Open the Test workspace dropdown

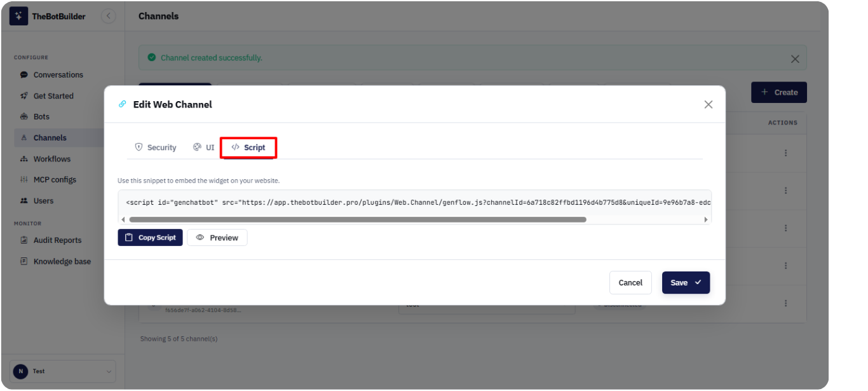pyautogui.click(x=63, y=371)
